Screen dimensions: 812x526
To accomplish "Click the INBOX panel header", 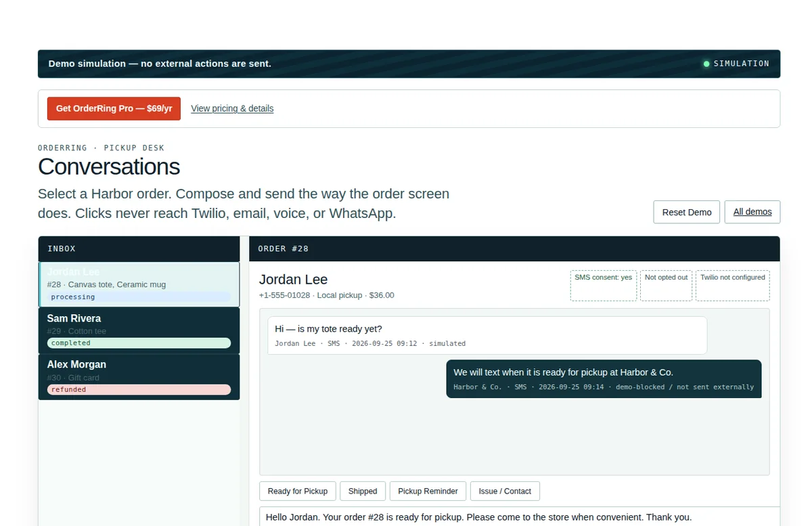I will click(x=139, y=248).
